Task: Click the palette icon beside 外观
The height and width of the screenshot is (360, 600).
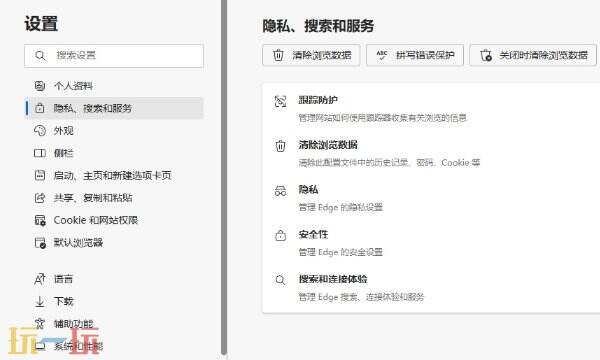Action: [40, 131]
